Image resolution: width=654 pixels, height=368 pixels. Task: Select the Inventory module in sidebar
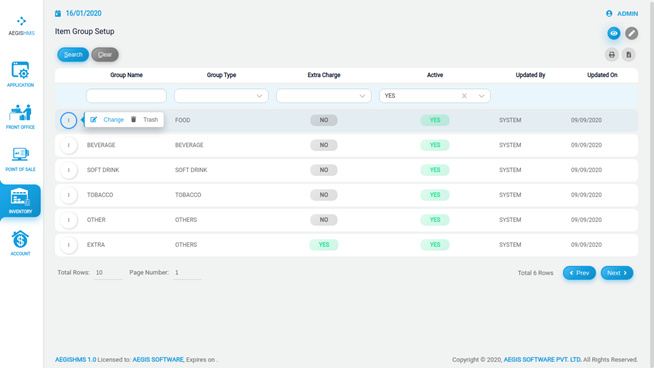click(20, 201)
